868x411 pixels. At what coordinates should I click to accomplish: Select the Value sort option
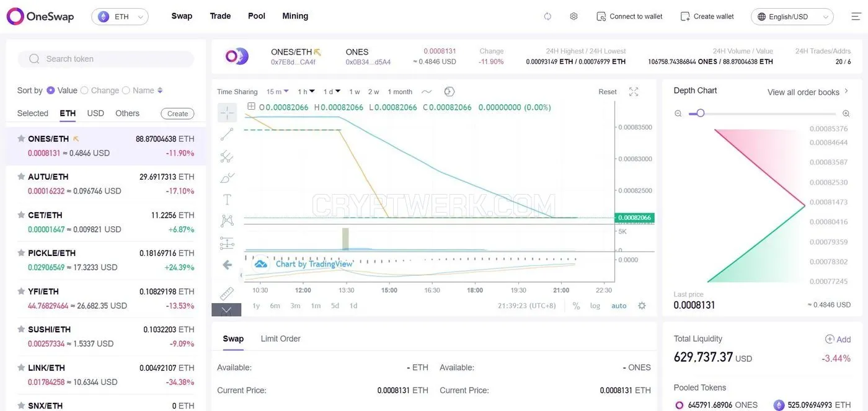point(62,91)
